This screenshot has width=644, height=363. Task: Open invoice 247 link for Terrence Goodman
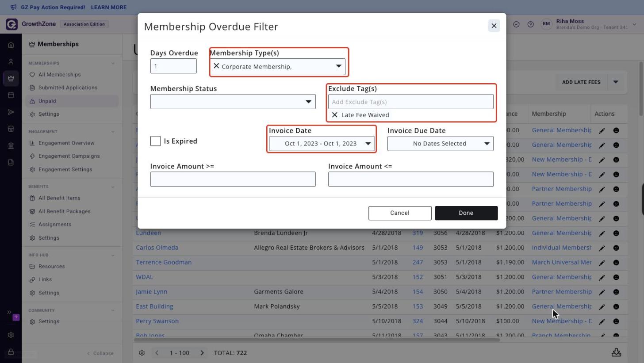pyautogui.click(x=418, y=262)
